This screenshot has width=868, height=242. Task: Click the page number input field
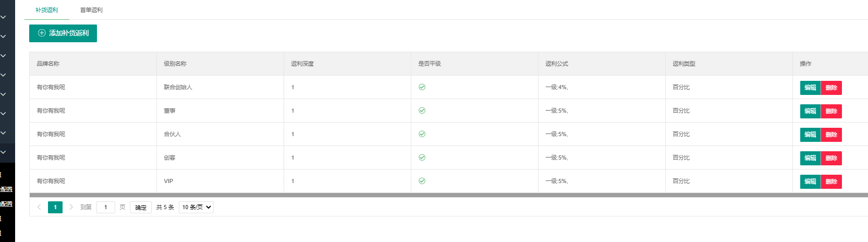(105, 207)
